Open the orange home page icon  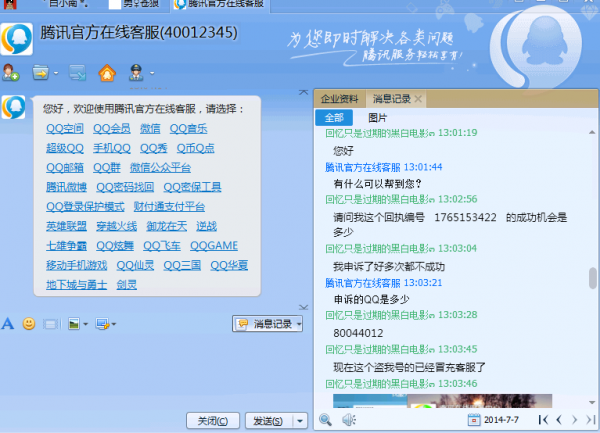(107, 73)
